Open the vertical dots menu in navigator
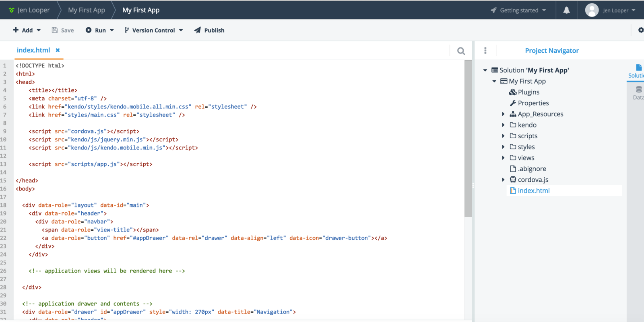 click(x=485, y=51)
